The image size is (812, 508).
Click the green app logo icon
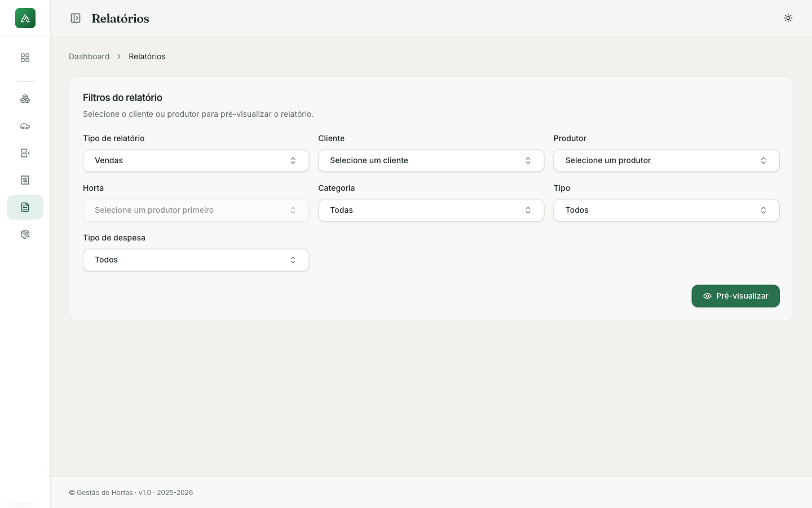[25, 18]
